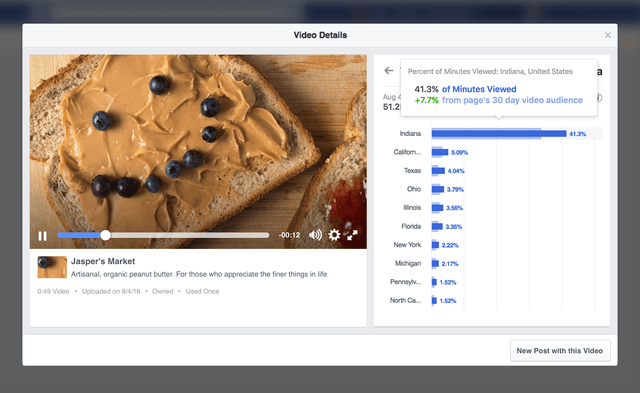Pause the video playback
The image size is (640, 393).
pyautogui.click(x=42, y=236)
